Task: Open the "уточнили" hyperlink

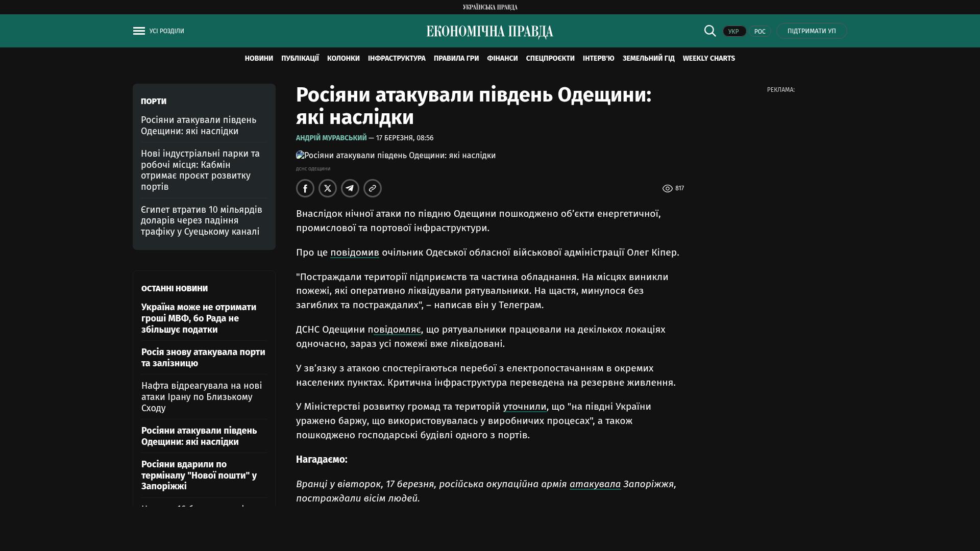Action: pos(524,407)
